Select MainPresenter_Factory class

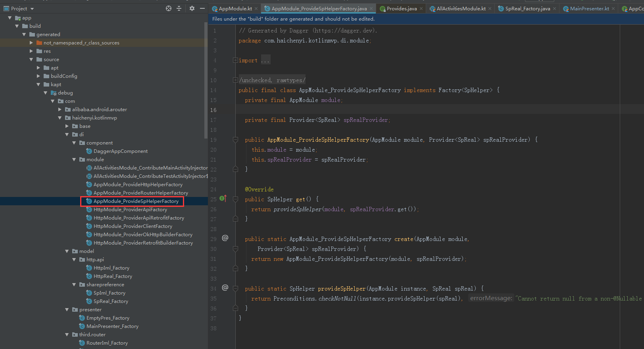point(112,326)
